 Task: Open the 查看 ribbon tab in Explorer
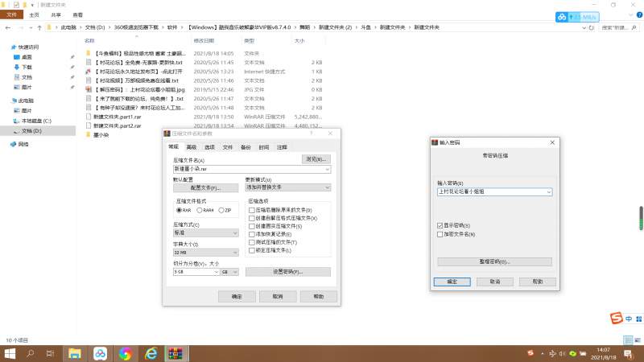coord(76,14)
